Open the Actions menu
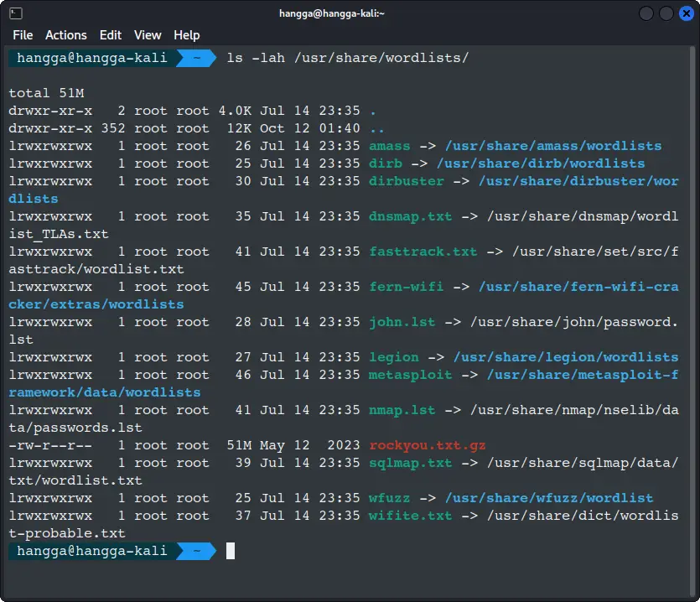This screenshot has height=602, width=700. (x=66, y=35)
